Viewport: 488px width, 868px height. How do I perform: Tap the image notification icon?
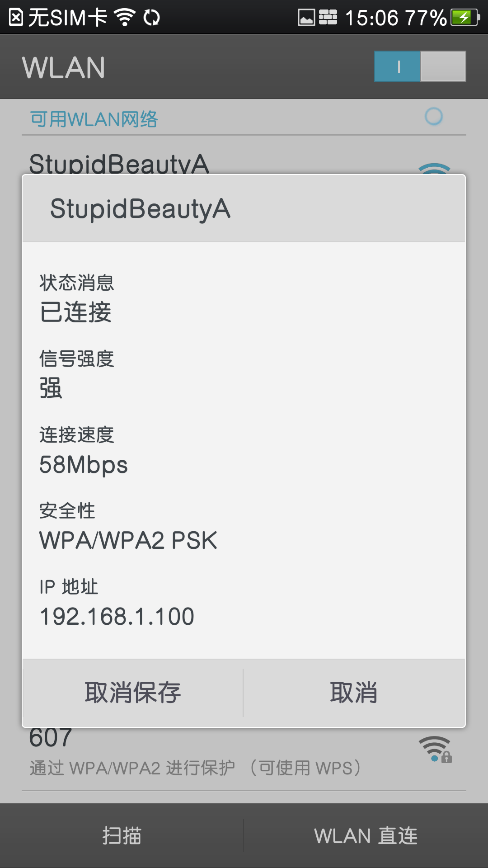306,18
